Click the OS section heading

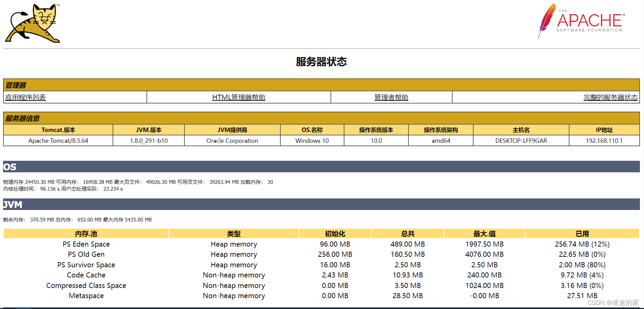coord(321,167)
